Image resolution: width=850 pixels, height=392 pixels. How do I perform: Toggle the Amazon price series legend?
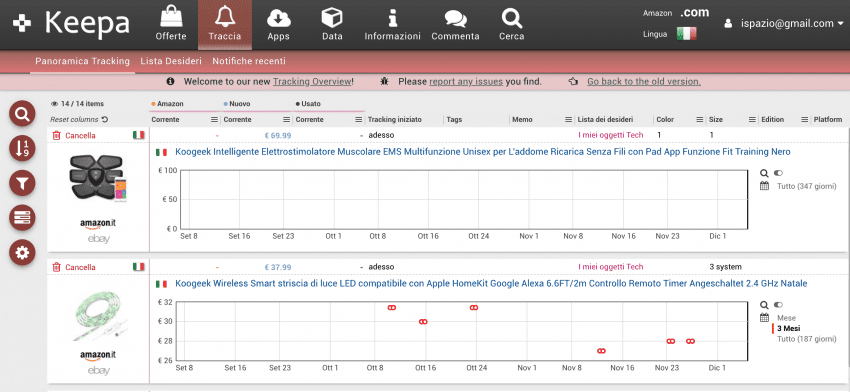pos(168,104)
